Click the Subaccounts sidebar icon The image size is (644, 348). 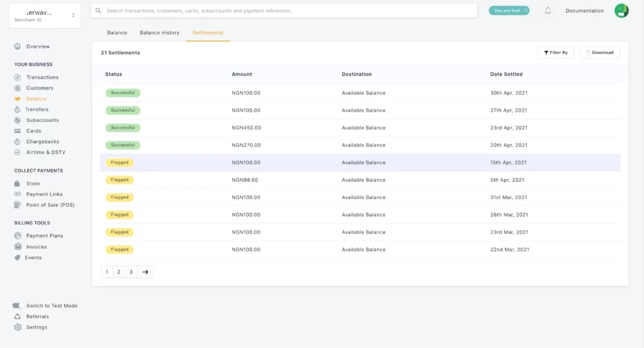[x=17, y=120]
